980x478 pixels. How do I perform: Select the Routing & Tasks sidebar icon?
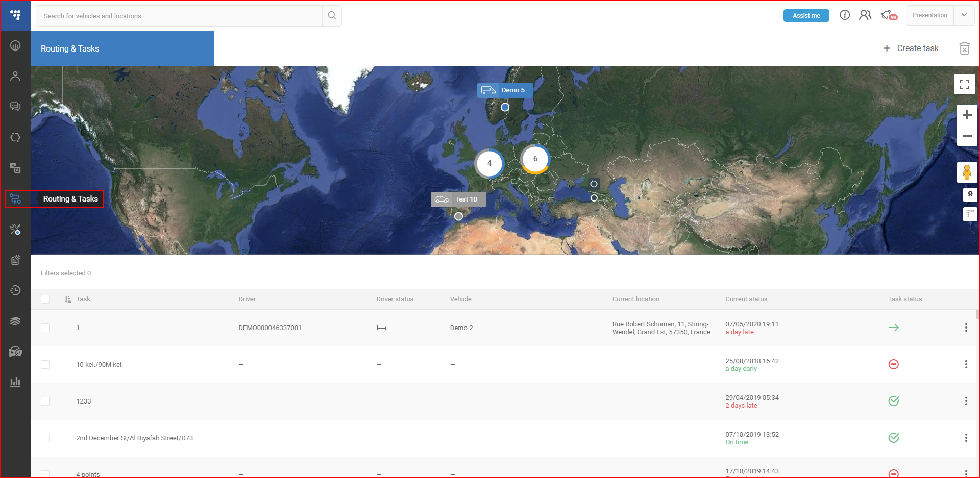tap(15, 199)
